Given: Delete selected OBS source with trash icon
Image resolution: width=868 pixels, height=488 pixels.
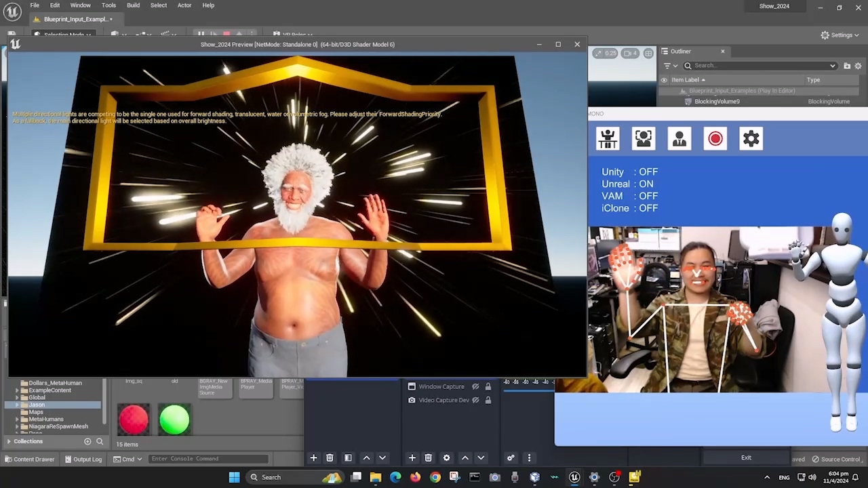Looking at the screenshot, I should pyautogui.click(x=428, y=458).
